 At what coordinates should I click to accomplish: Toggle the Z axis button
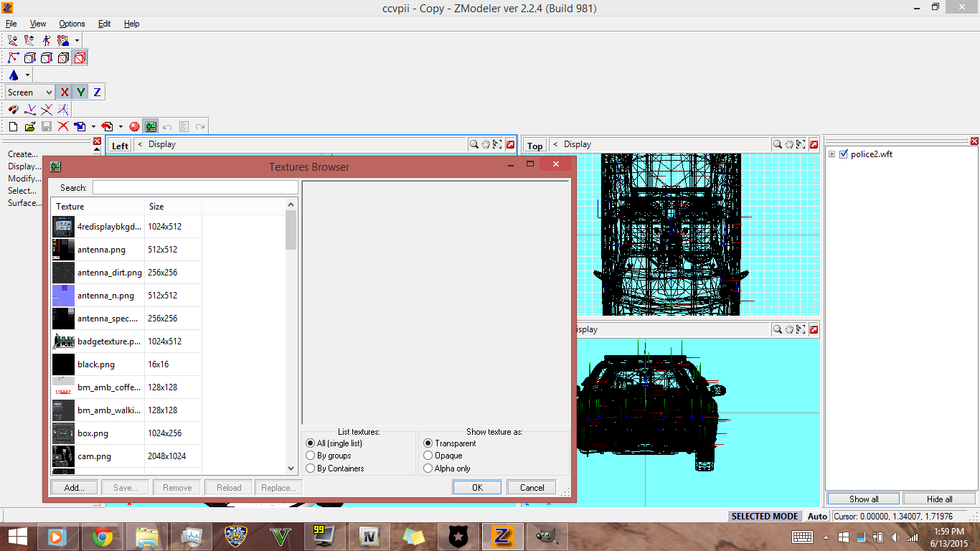pyautogui.click(x=97, y=93)
